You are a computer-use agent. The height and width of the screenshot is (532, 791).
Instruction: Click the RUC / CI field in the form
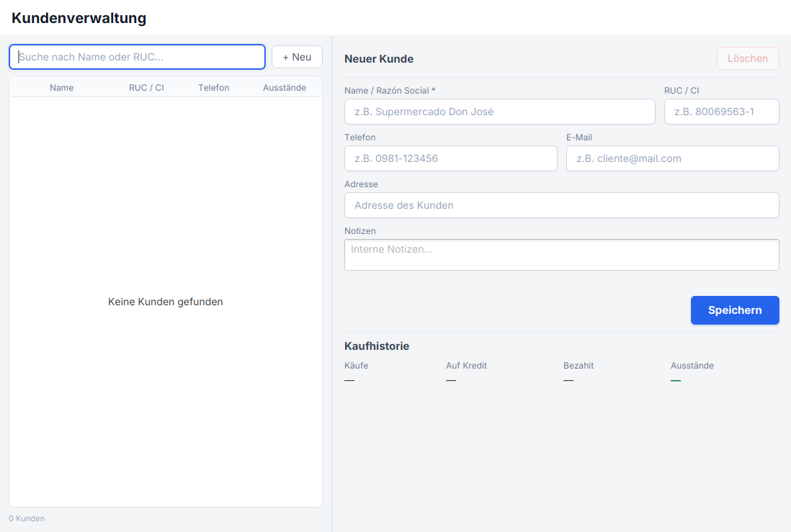[721, 112]
